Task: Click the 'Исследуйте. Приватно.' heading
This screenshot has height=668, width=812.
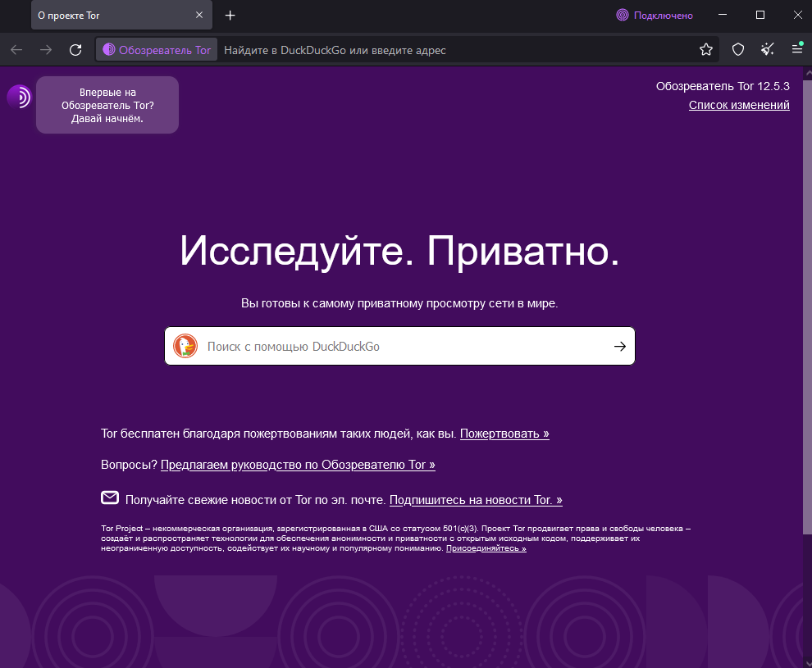Action: click(399, 252)
